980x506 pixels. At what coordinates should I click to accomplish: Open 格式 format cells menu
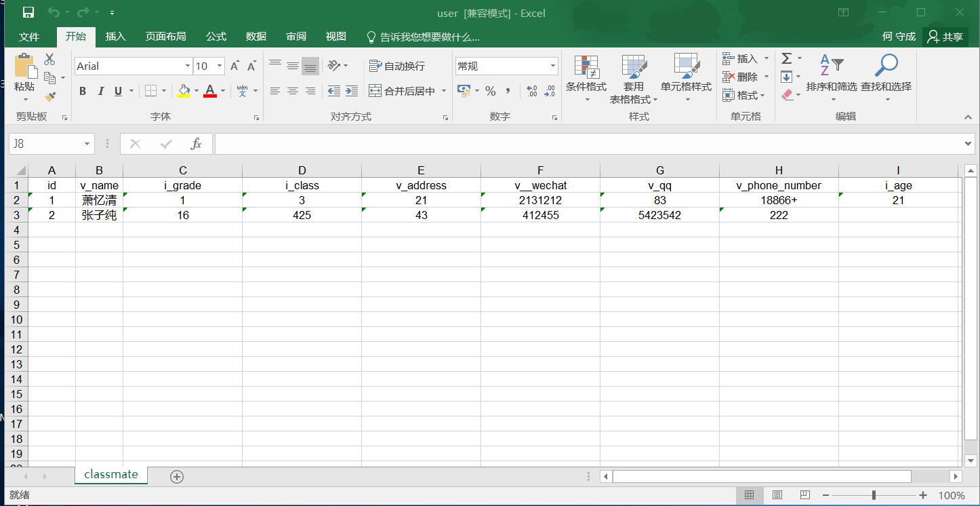click(x=743, y=96)
